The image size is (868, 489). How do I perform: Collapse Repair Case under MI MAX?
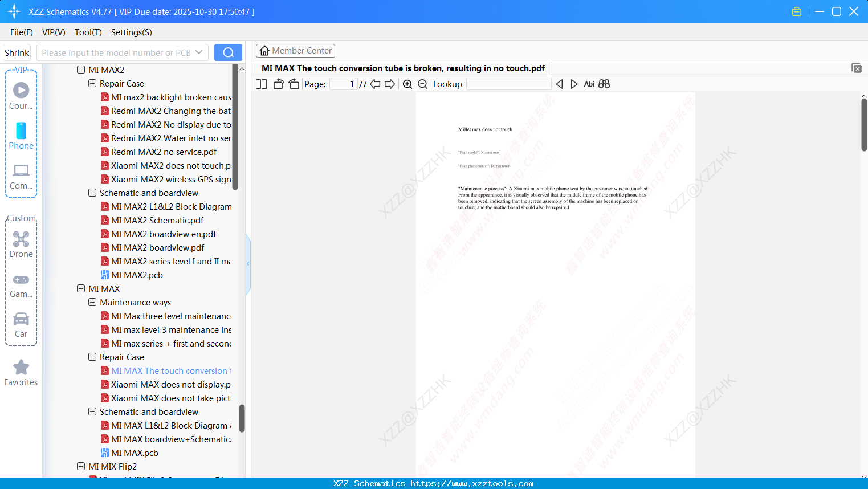coord(92,357)
